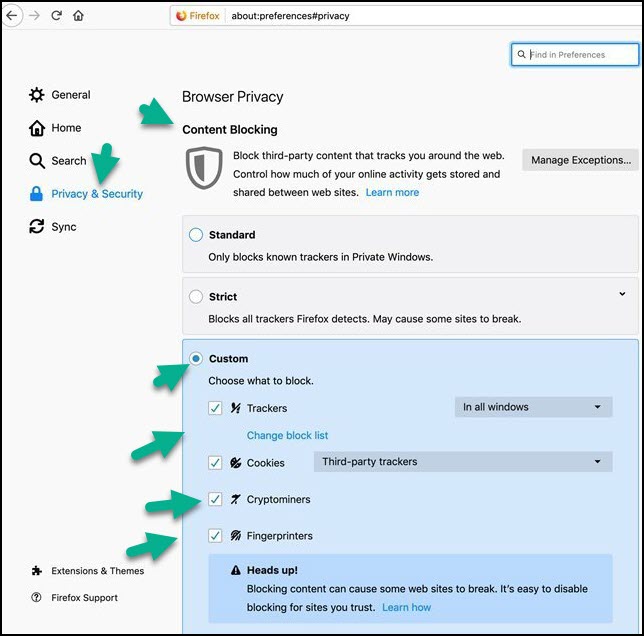Open the 'Third-party trackers' cookies dropdown
The image size is (644, 636).
click(x=462, y=462)
